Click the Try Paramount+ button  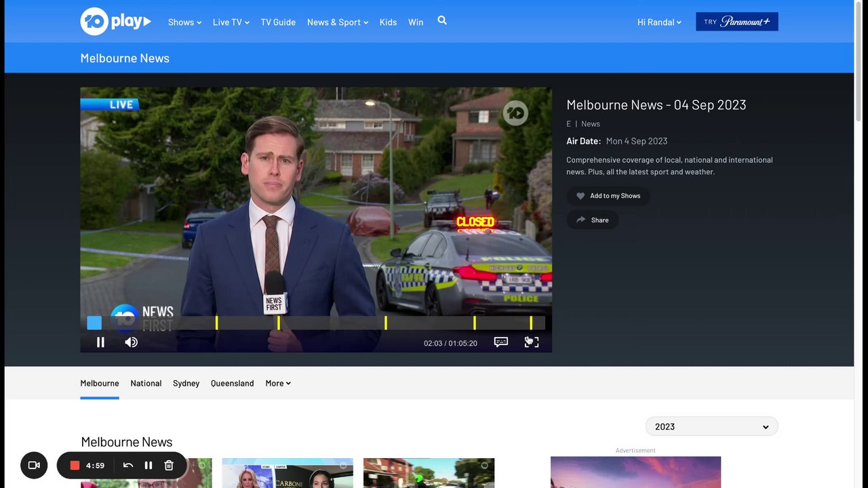737,22
